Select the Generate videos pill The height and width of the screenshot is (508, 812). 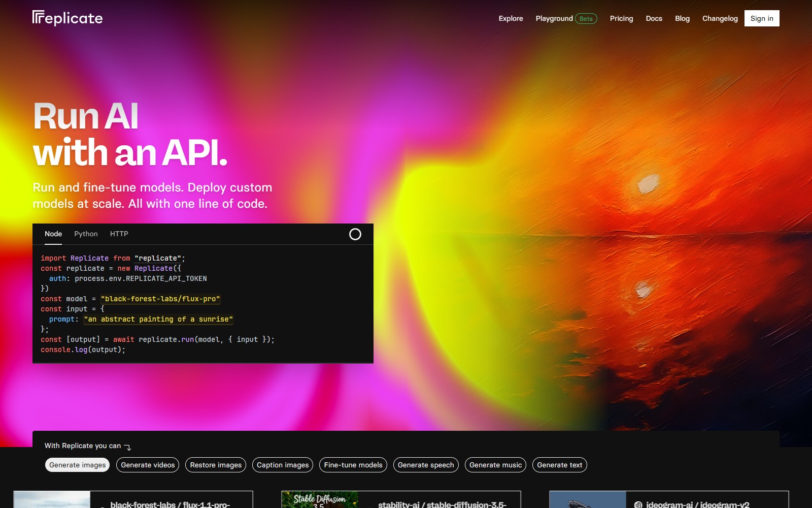click(x=148, y=465)
